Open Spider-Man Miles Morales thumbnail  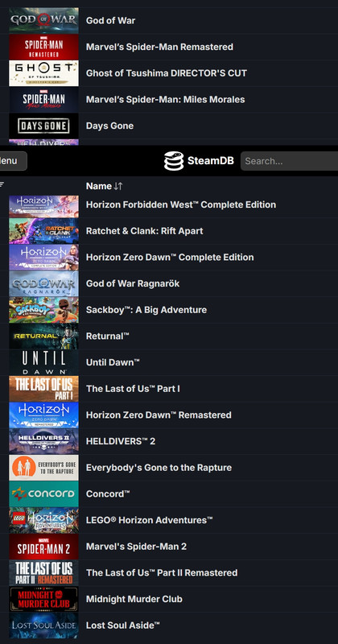[x=43, y=99]
